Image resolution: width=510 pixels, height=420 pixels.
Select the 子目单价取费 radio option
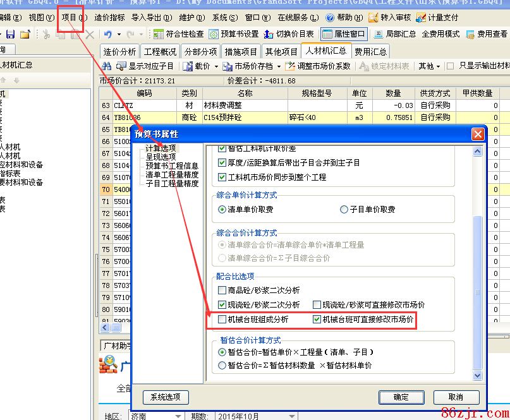[344, 209]
